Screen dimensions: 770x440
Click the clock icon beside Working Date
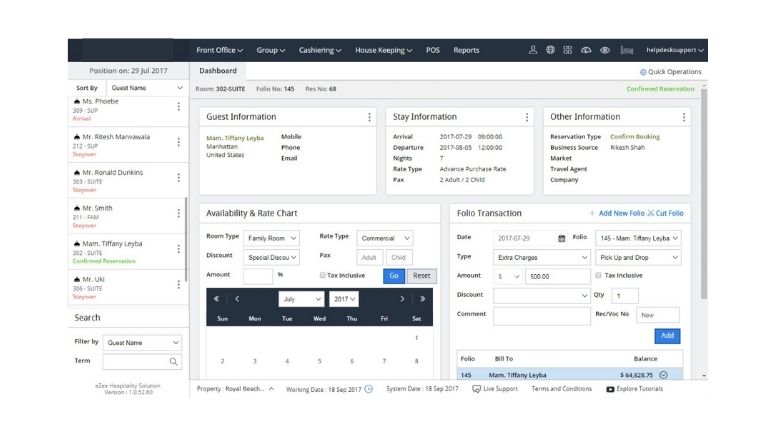point(369,389)
